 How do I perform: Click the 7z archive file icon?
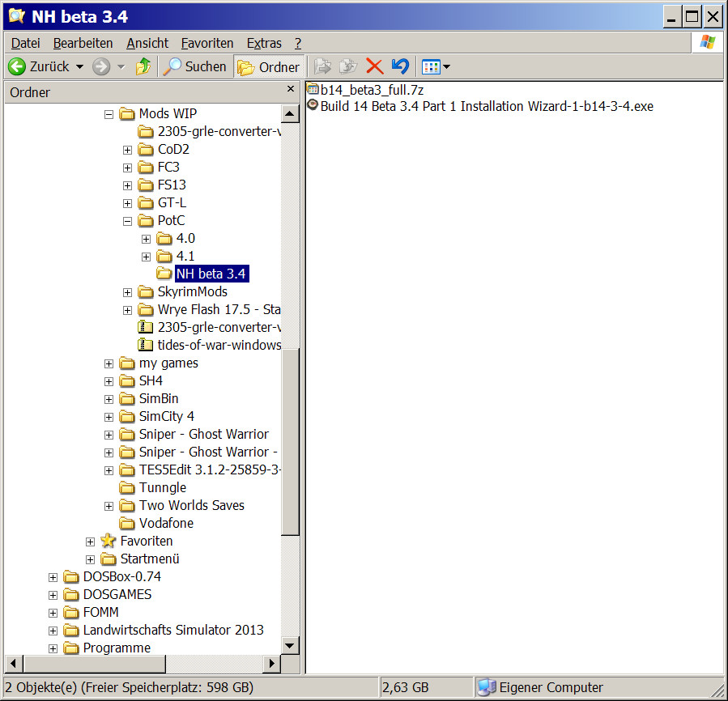[x=313, y=89]
